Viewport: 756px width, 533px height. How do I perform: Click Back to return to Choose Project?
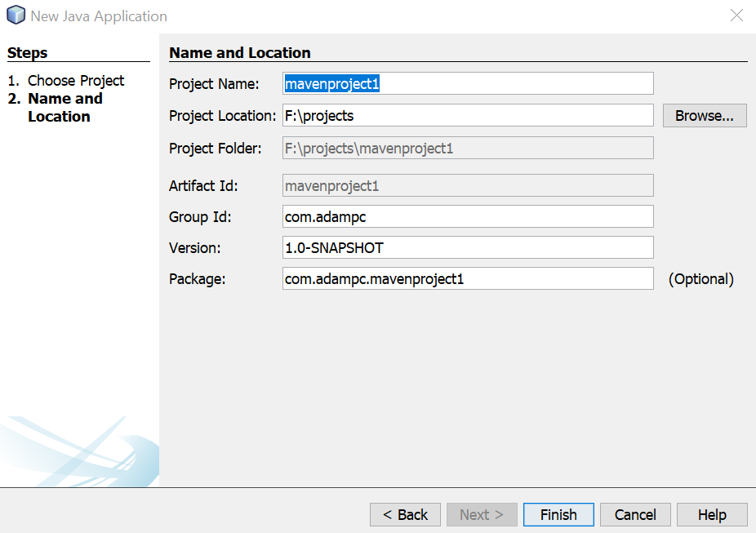coord(405,514)
